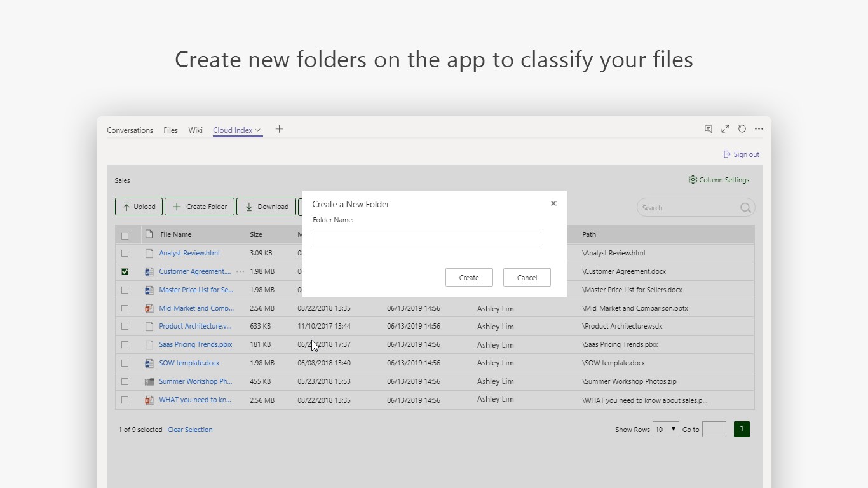Click the Column Settings gear icon
Viewport: 868px width, 488px height.
click(693, 180)
